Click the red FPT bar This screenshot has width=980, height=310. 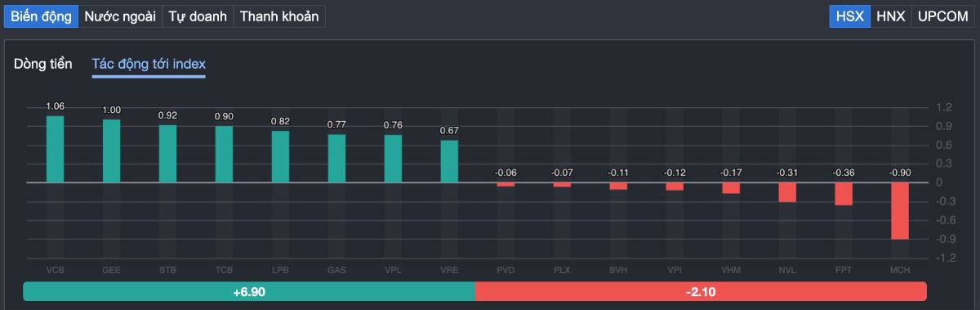coord(844,194)
